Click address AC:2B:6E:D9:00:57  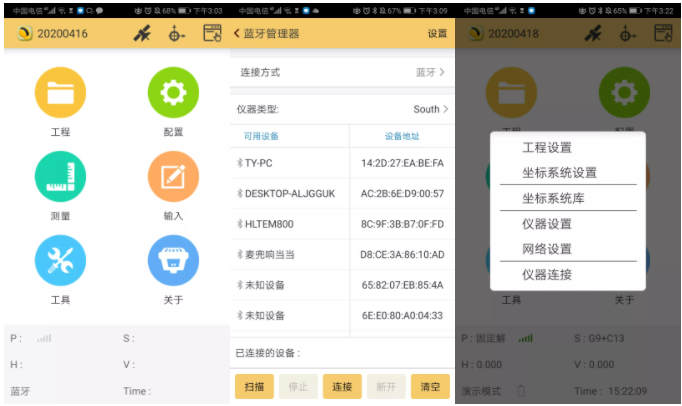[402, 194]
